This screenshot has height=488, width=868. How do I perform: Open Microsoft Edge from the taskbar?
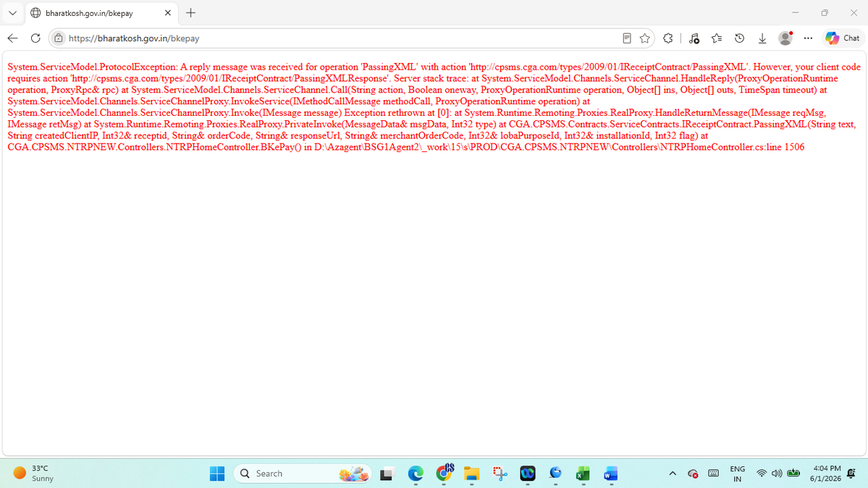point(416,474)
